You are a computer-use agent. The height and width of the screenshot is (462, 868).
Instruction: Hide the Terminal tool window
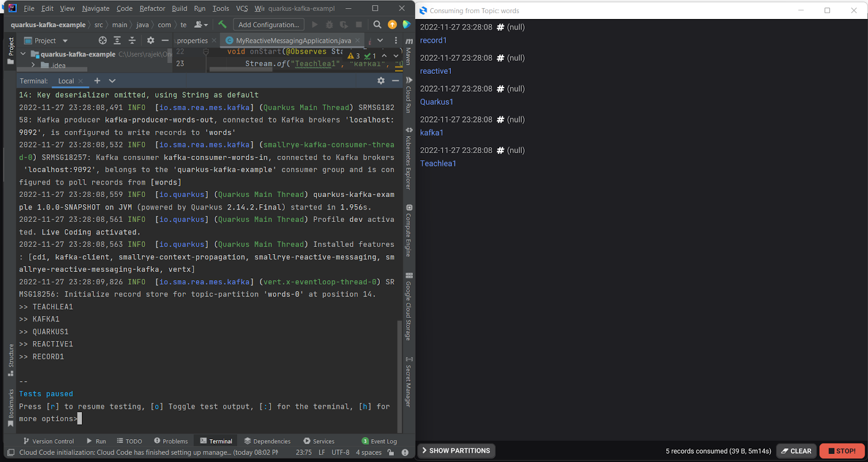[395, 80]
